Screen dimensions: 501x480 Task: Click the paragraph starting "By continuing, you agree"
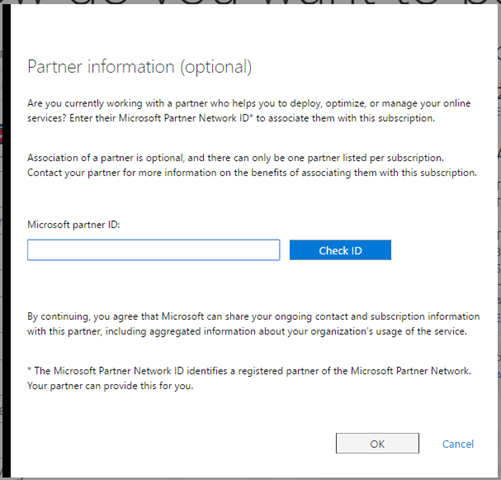click(x=253, y=324)
